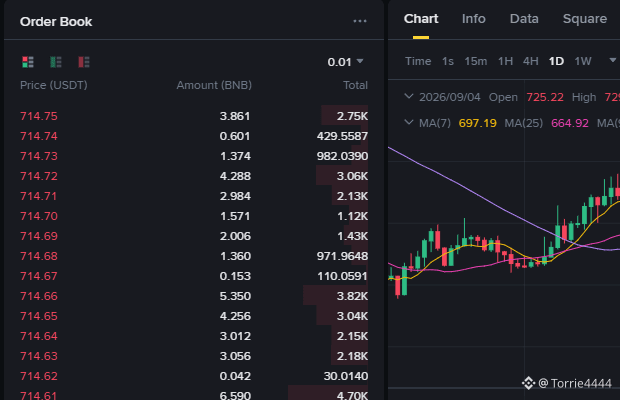The height and width of the screenshot is (400, 620).
Task: Show both buy and sell orders view
Action: click(x=28, y=62)
